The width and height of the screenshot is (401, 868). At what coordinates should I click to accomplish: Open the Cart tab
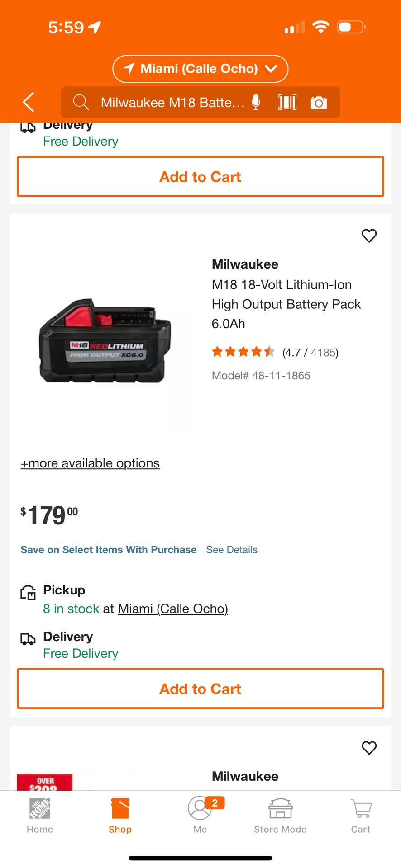[361, 815]
